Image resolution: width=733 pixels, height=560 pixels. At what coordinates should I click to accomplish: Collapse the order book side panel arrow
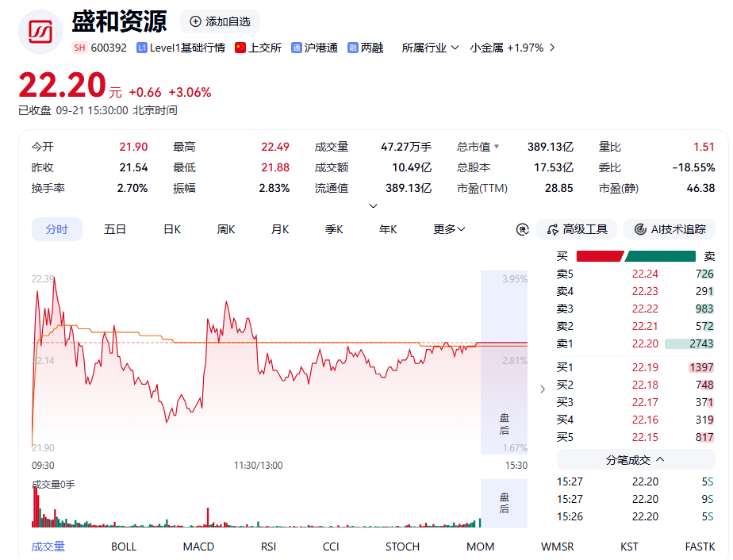tap(543, 389)
